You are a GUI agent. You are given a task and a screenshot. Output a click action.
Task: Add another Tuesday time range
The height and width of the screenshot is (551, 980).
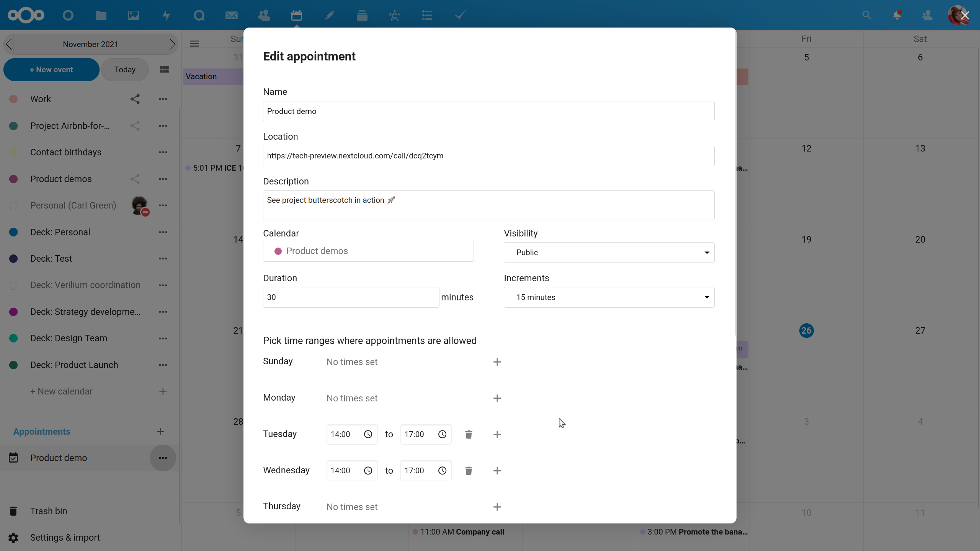point(497,434)
